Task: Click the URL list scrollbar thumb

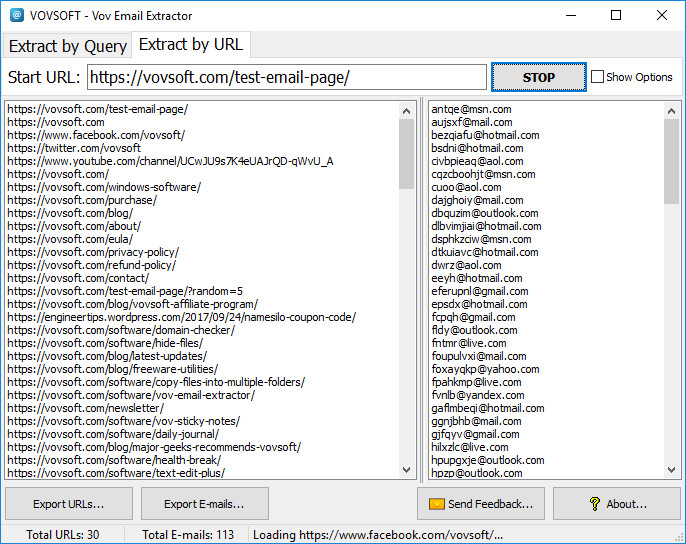Action: tap(406, 154)
